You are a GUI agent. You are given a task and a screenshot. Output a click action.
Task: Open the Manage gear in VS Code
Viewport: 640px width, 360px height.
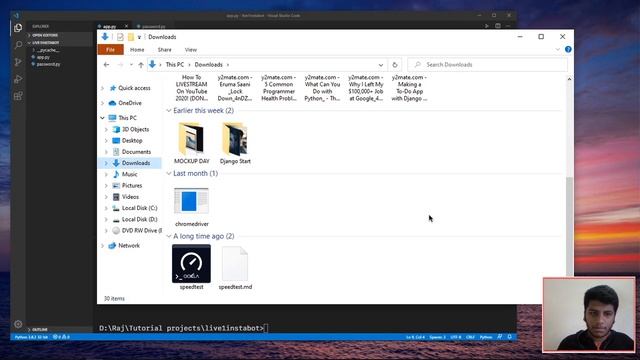tap(18, 324)
